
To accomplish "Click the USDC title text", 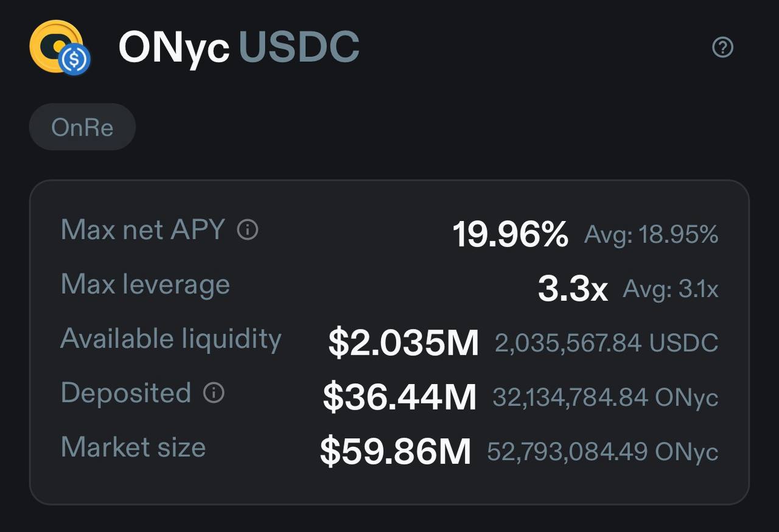I will (299, 47).
